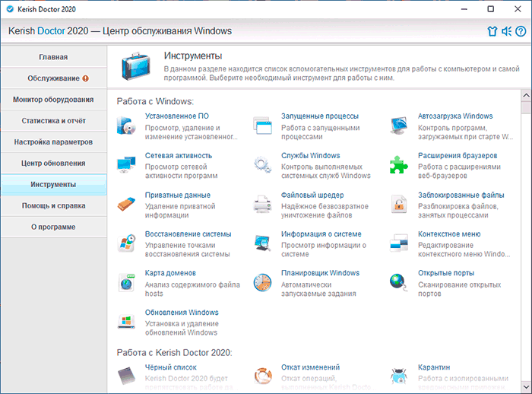Image resolution: width=532 pixels, height=394 pixels.
Task: Click the Карантин bug icon
Action: pyautogui.click(x=399, y=376)
